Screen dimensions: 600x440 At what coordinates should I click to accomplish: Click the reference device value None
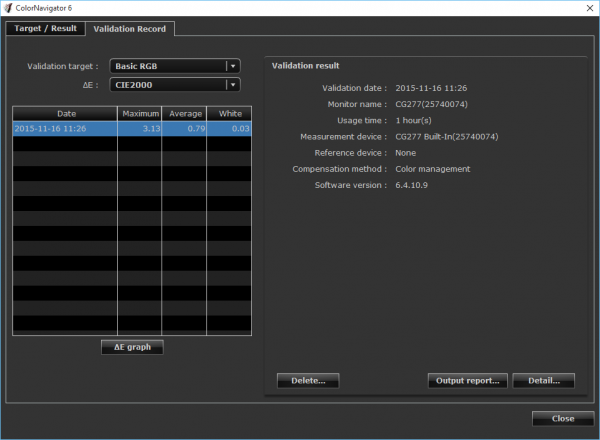pos(406,153)
